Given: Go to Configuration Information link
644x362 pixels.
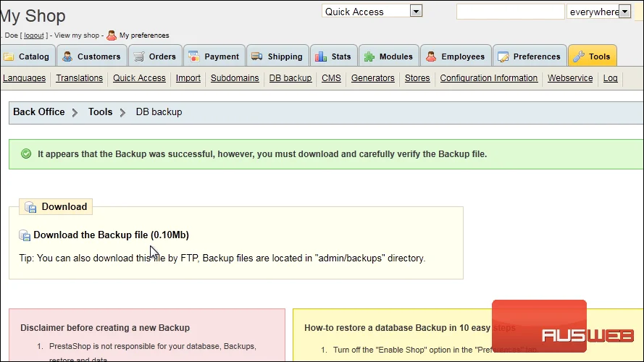Looking at the screenshot, I should tap(489, 78).
